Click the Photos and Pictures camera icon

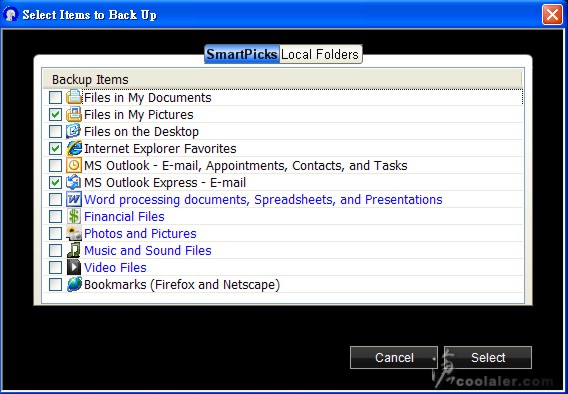click(x=74, y=233)
